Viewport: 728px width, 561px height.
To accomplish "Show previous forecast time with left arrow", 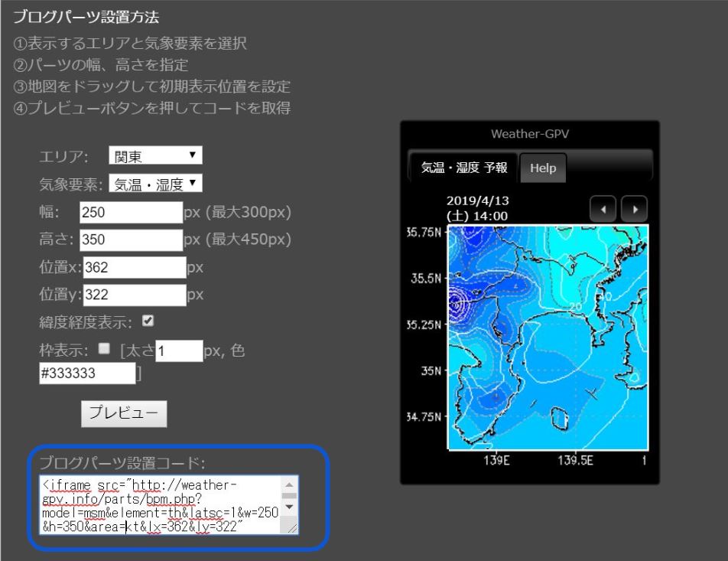I will tap(603, 209).
